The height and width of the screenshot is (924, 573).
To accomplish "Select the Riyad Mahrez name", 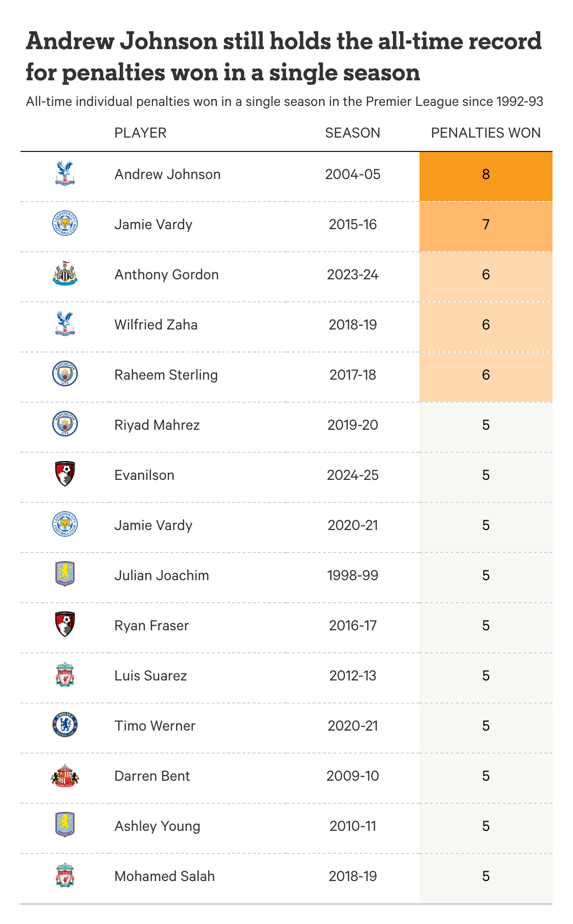I will 157,425.
